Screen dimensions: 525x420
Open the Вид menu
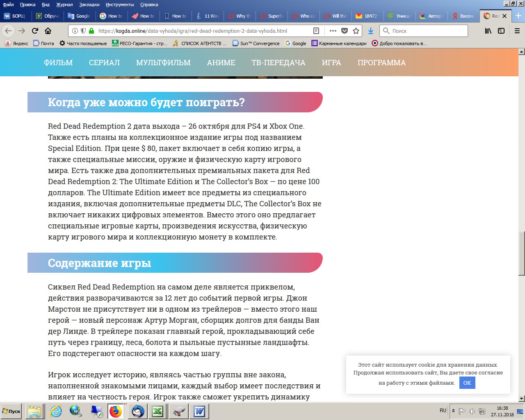46,5
